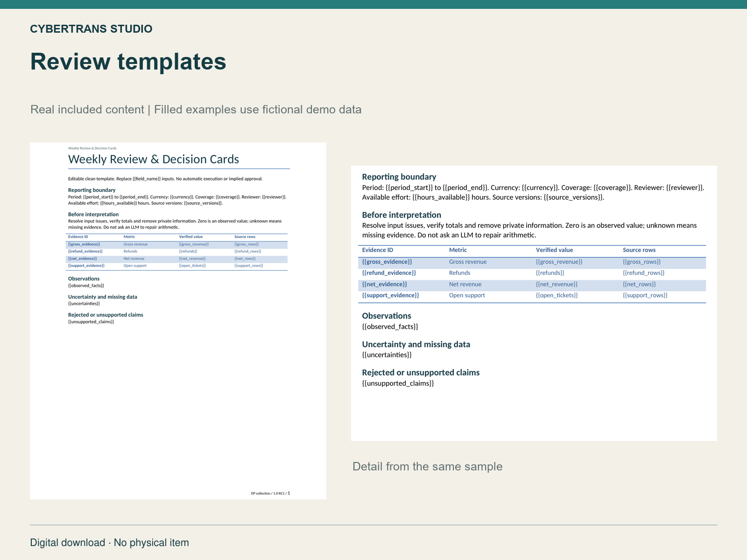Select {{refunds}} value in the enlarged detail
Screen dimensions: 747x560
tap(550, 273)
